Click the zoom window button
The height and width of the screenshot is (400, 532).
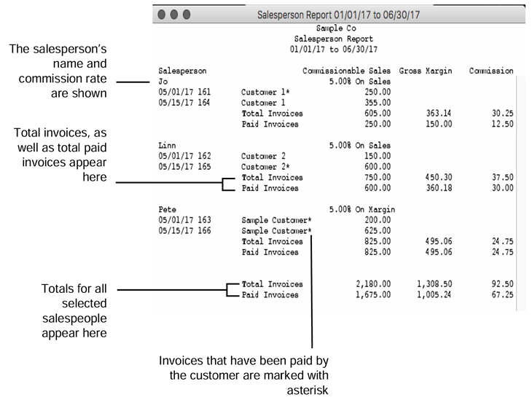187,15
